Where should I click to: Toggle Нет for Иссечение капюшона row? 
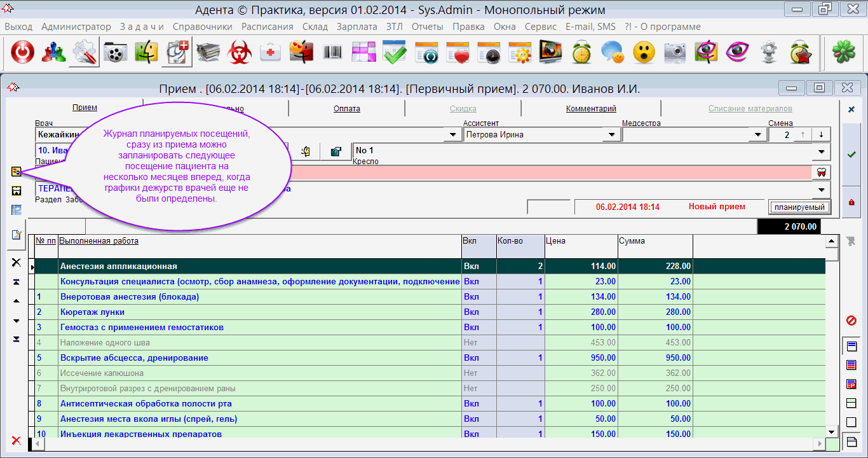click(471, 373)
